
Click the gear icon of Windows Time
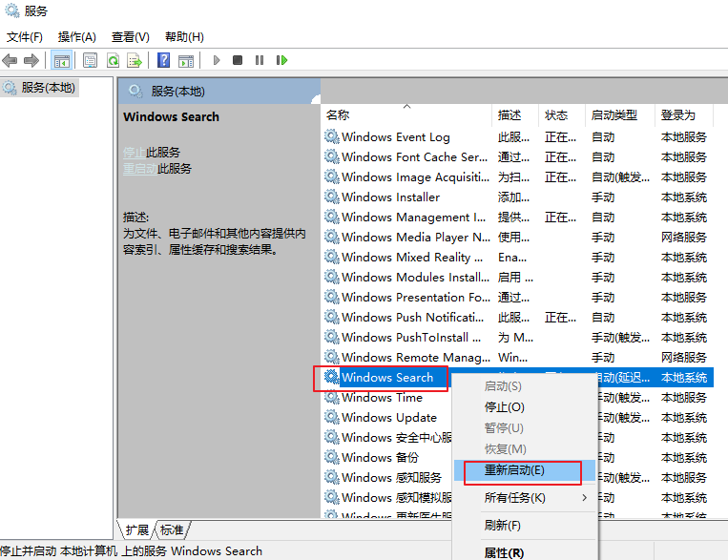click(x=331, y=397)
